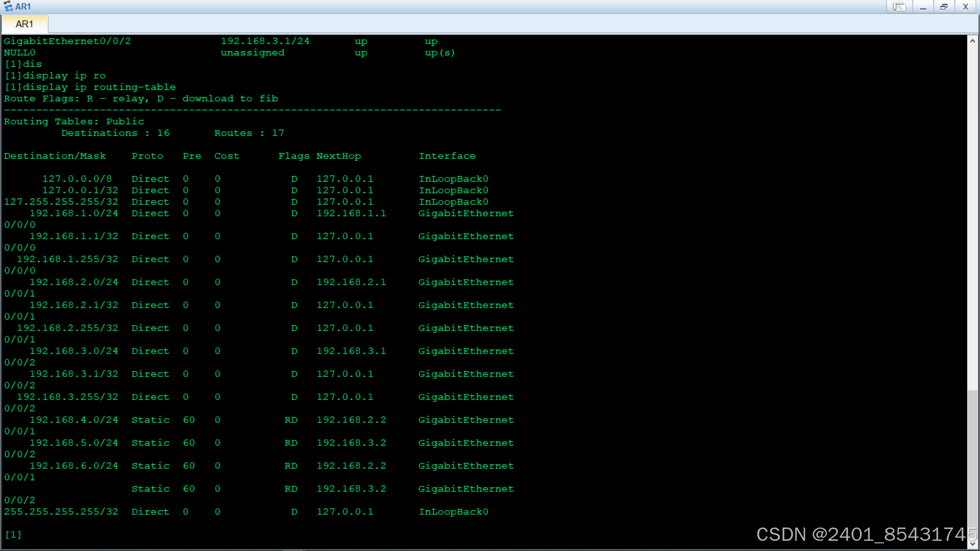The width and height of the screenshot is (980, 551).
Task: Click the 255.255.255.255/32 route entry
Action: point(61,512)
